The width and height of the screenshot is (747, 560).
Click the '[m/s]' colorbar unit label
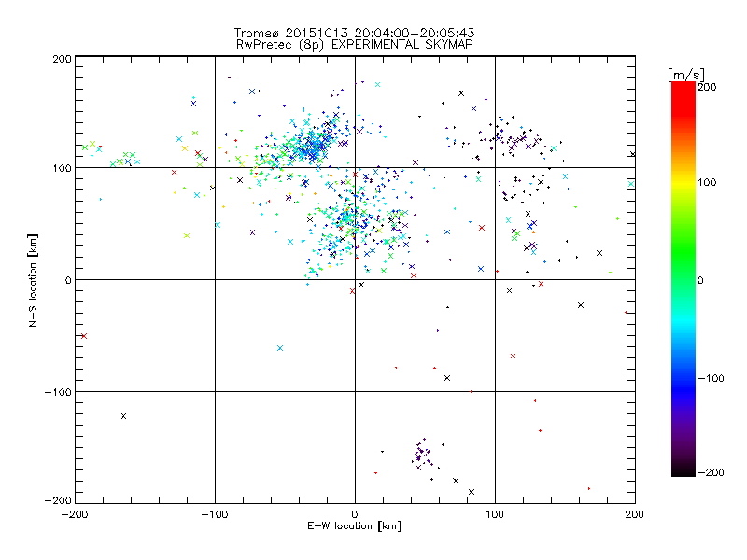pyautogui.click(x=686, y=75)
